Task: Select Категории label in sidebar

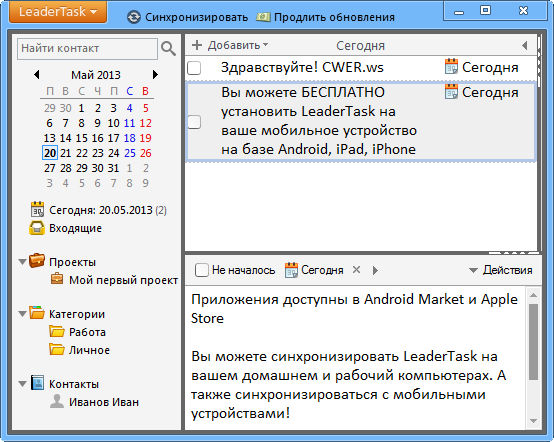Action: [x=77, y=314]
